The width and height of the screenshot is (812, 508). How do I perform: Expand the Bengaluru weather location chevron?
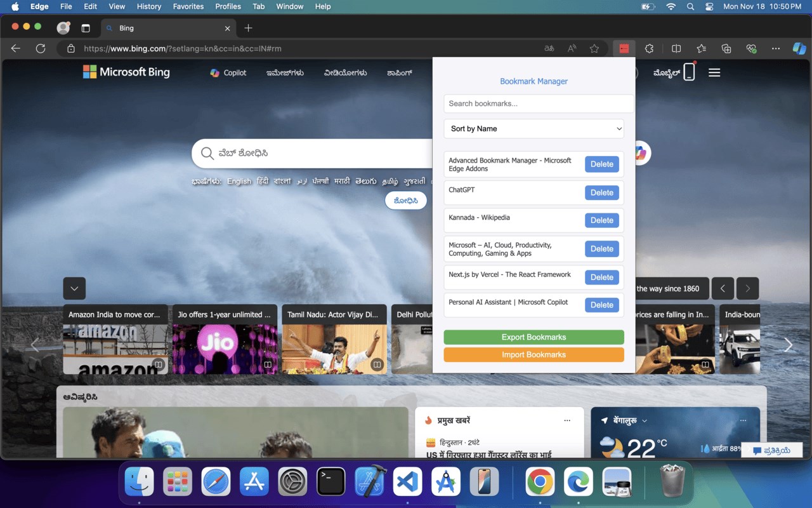pos(645,420)
